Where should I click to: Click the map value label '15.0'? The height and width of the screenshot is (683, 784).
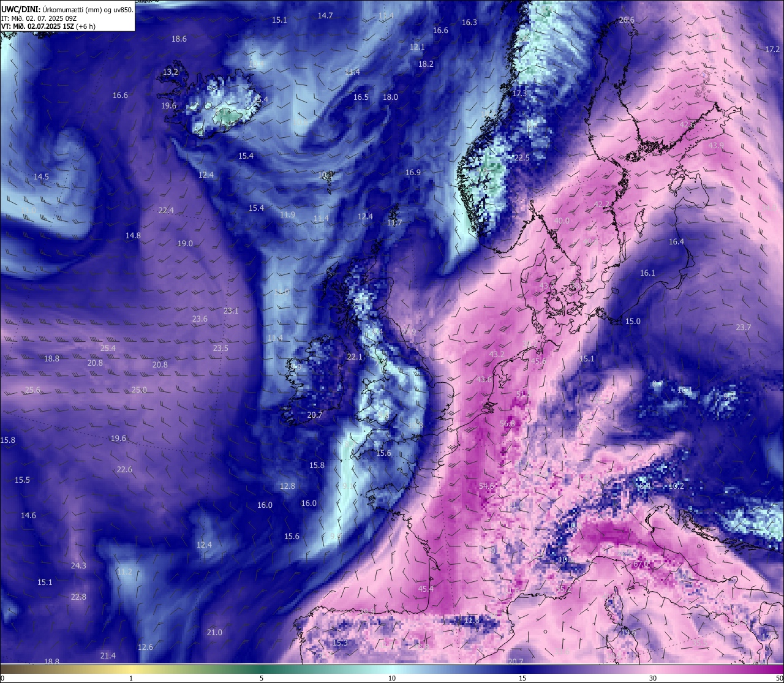[x=633, y=321]
